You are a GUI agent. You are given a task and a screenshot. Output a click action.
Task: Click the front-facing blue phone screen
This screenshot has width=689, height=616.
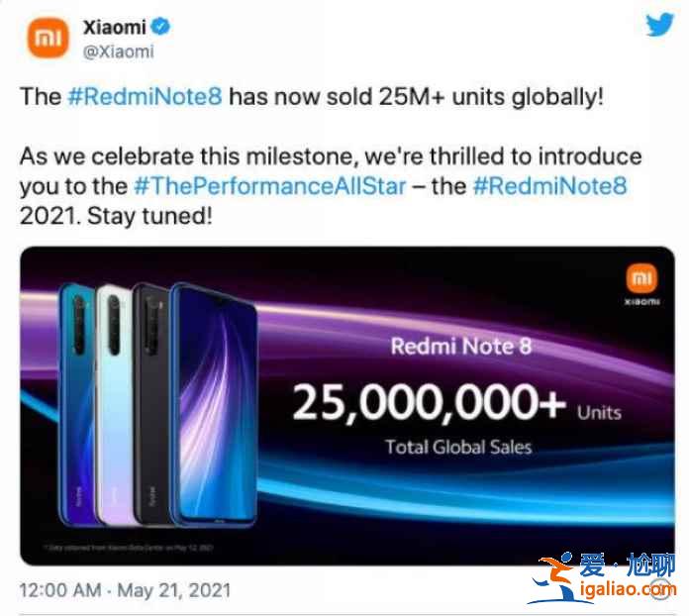(x=216, y=404)
